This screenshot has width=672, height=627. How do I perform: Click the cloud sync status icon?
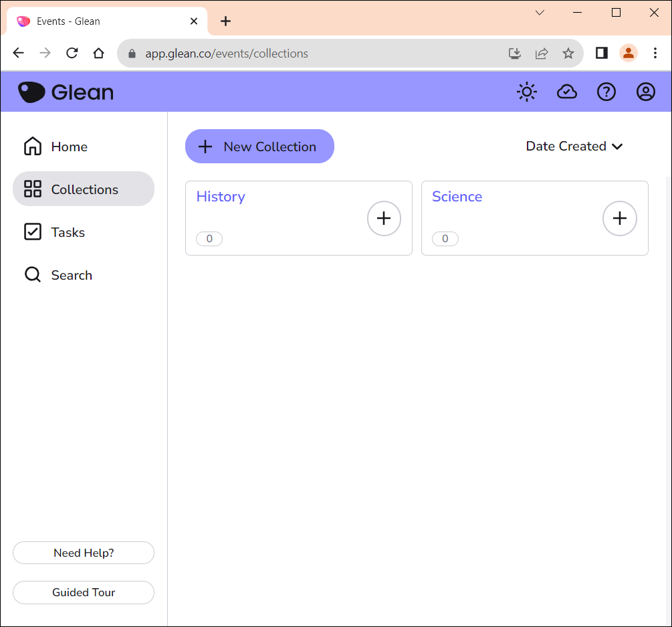click(x=566, y=92)
